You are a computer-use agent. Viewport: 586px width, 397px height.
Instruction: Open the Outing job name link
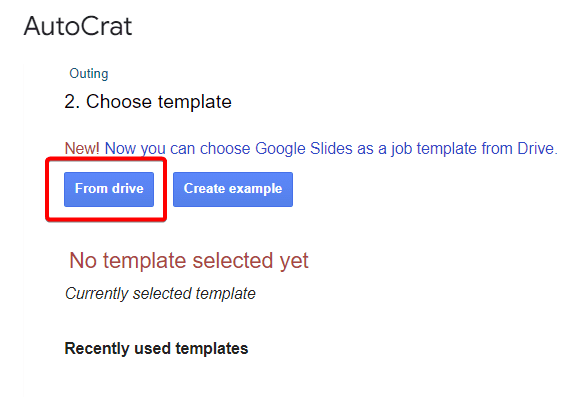click(x=89, y=74)
